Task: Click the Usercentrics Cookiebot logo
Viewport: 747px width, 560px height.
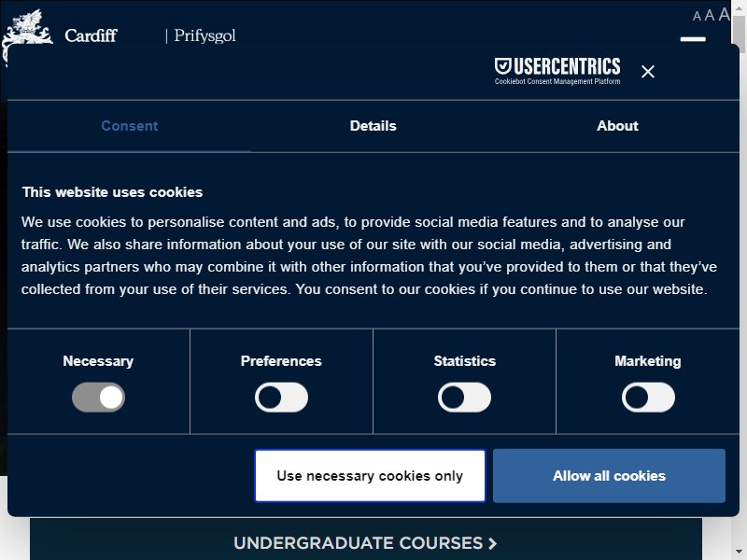Action: click(x=557, y=71)
